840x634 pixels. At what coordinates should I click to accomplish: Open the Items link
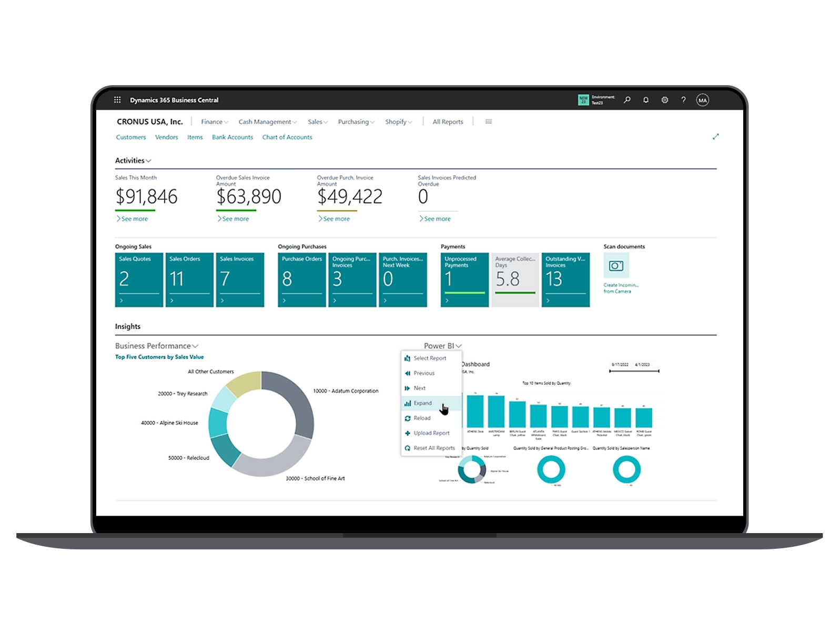pos(195,137)
